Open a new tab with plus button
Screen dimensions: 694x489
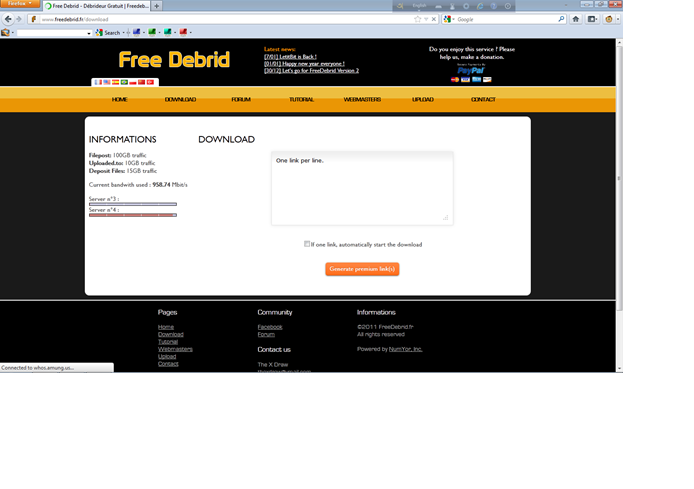[x=157, y=6]
